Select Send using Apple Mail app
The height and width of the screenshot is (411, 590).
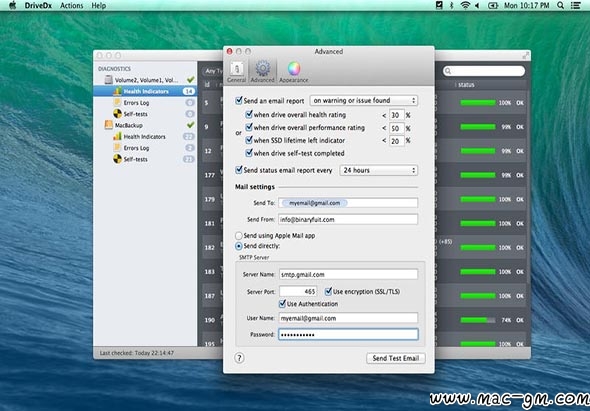(239, 236)
